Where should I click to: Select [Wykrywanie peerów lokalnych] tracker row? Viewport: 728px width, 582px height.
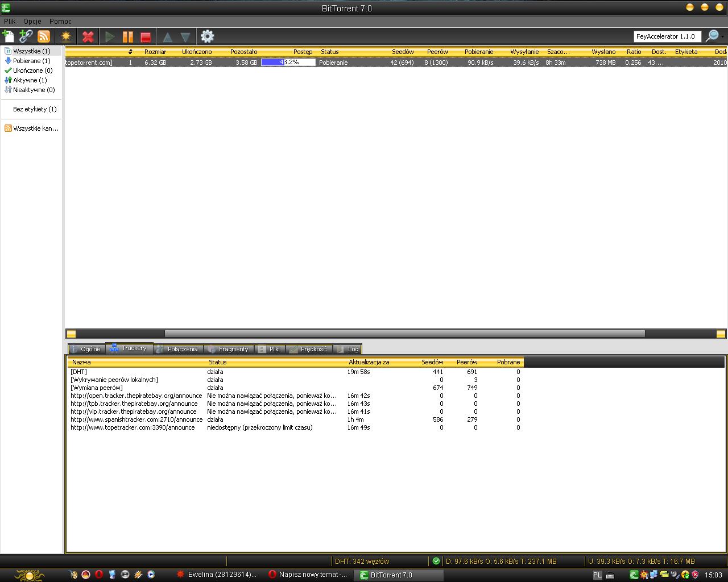click(x=295, y=380)
